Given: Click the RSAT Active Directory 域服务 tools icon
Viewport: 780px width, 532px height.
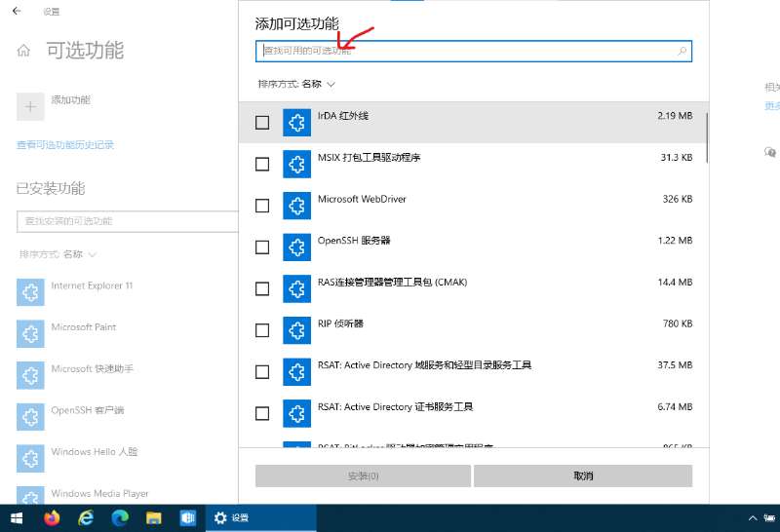Looking at the screenshot, I should click(297, 372).
